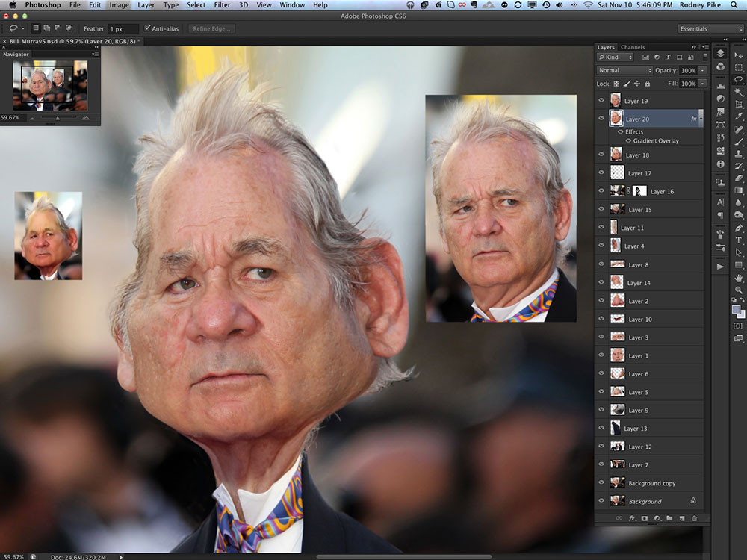Open the Window menu
The height and width of the screenshot is (560, 747).
point(292,4)
